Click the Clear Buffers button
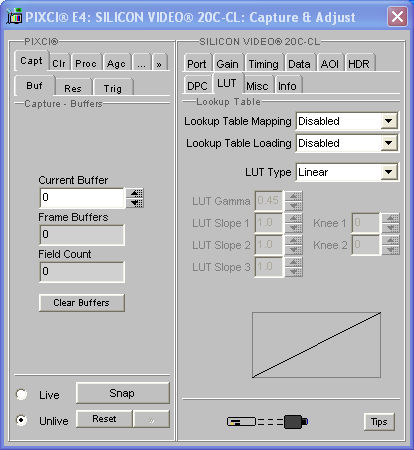The image size is (414, 450). [82, 303]
